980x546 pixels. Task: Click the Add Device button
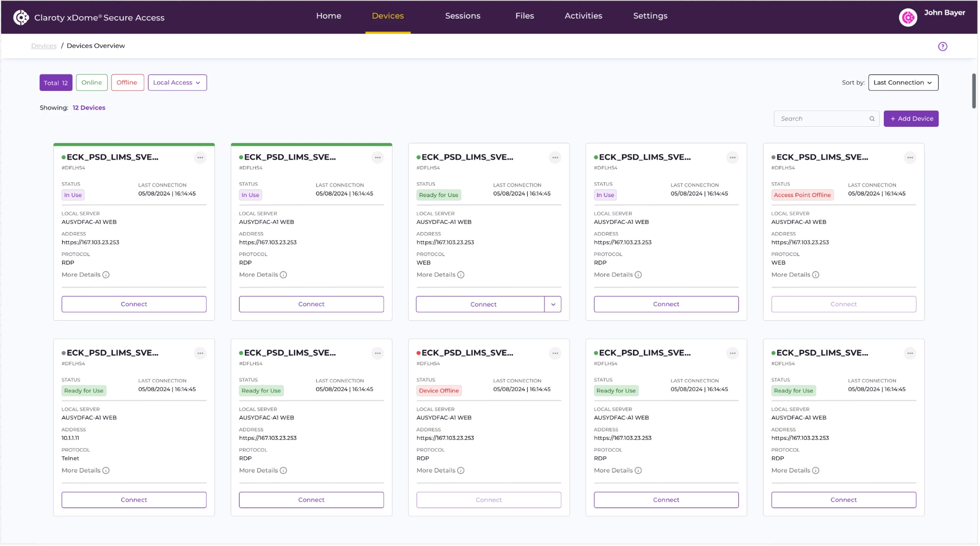coord(911,119)
